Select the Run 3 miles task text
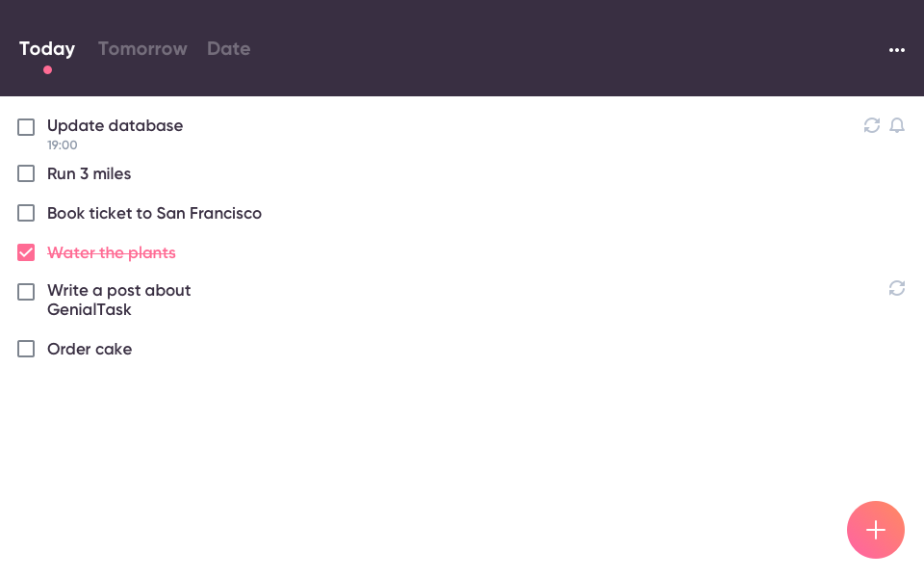The width and height of the screenshot is (924, 578). [x=89, y=173]
